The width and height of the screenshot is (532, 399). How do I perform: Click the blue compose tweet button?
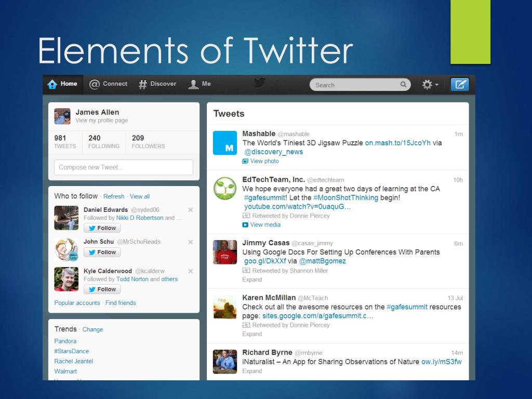459,84
